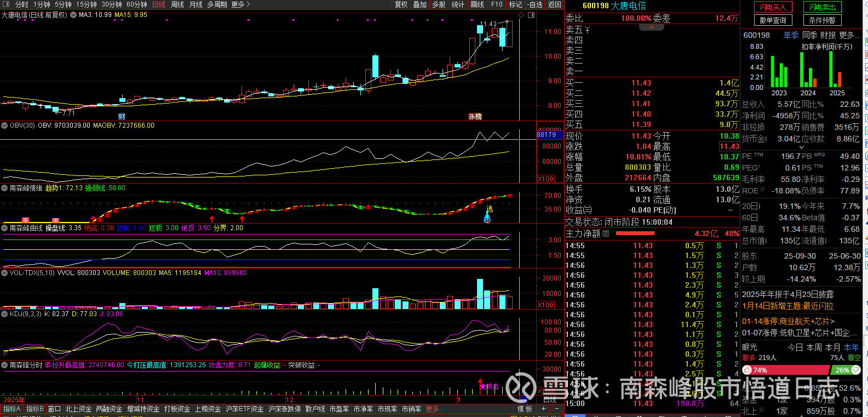Click the 闪电卖出 flash sell button

tap(822, 7)
